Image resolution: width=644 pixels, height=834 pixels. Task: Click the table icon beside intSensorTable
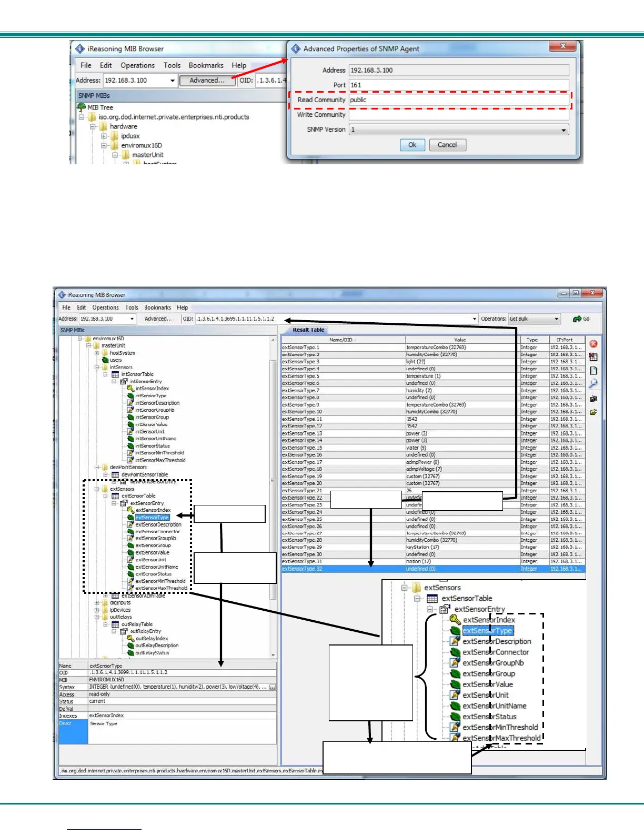pyautogui.click(x=115, y=374)
